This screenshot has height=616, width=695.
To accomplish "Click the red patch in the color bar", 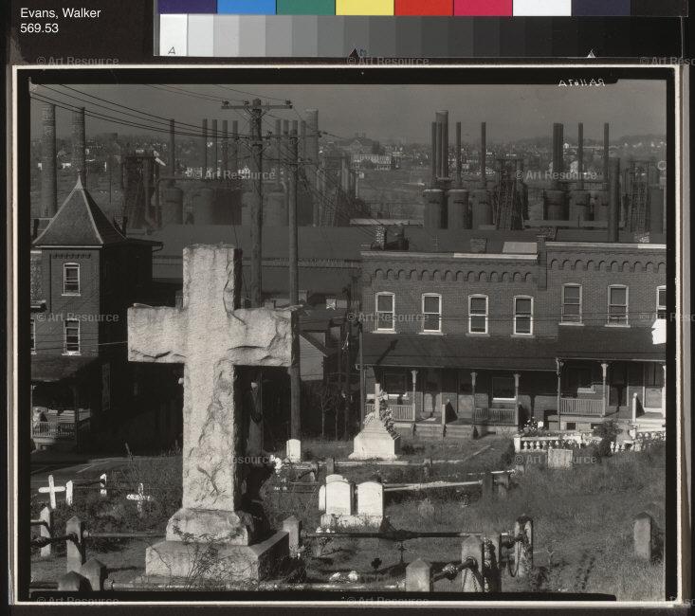I will click(x=424, y=8).
